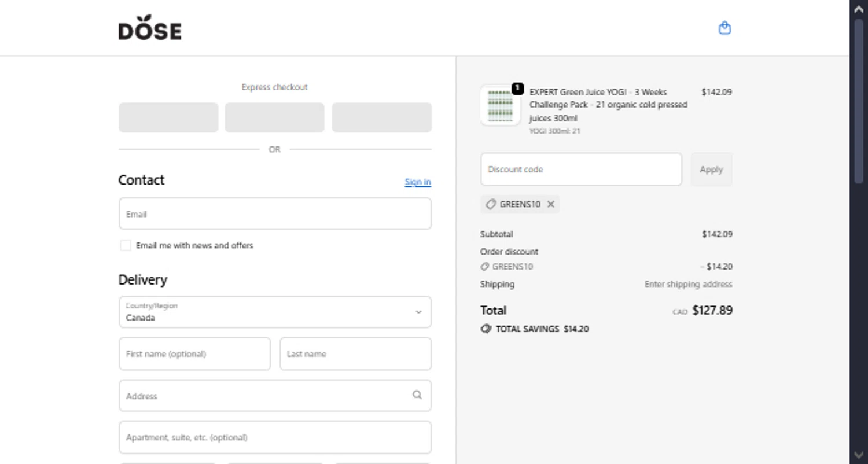Focus the First name (optional) field
This screenshot has width=868, height=464.
coord(194,353)
